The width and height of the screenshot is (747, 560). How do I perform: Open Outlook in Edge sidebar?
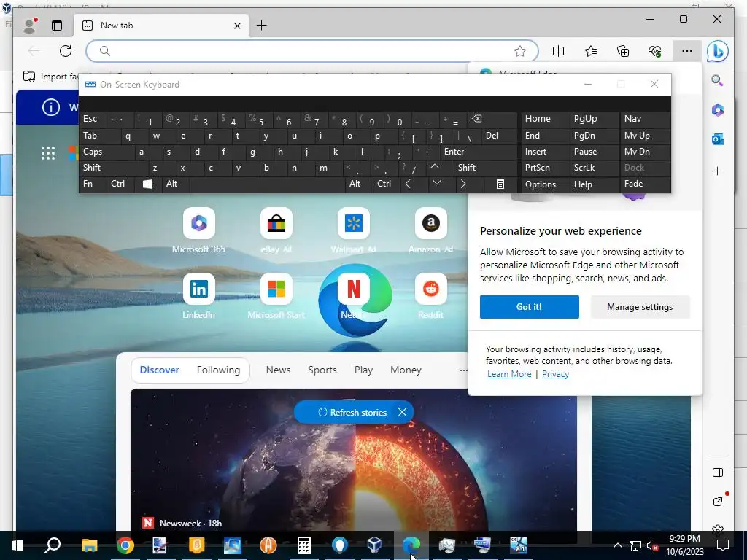[718, 139]
